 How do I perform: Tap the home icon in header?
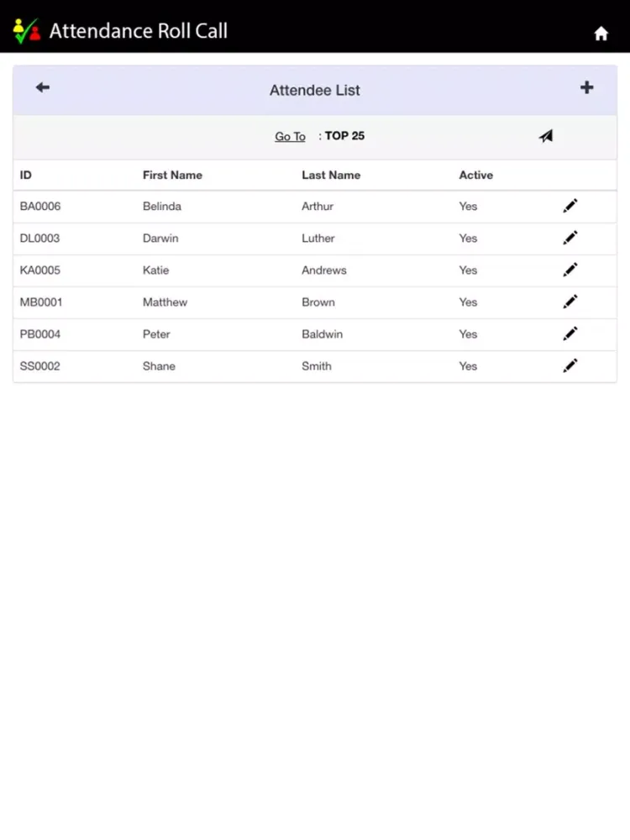point(601,34)
